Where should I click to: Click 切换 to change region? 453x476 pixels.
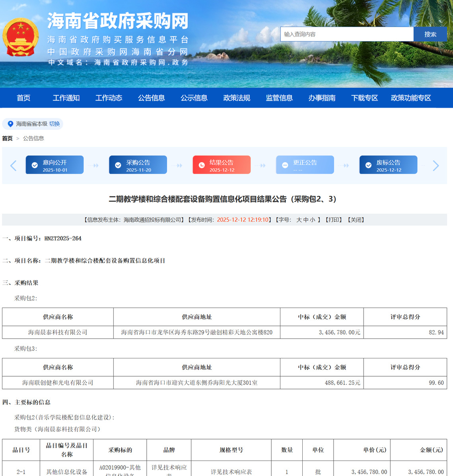[x=54, y=124]
